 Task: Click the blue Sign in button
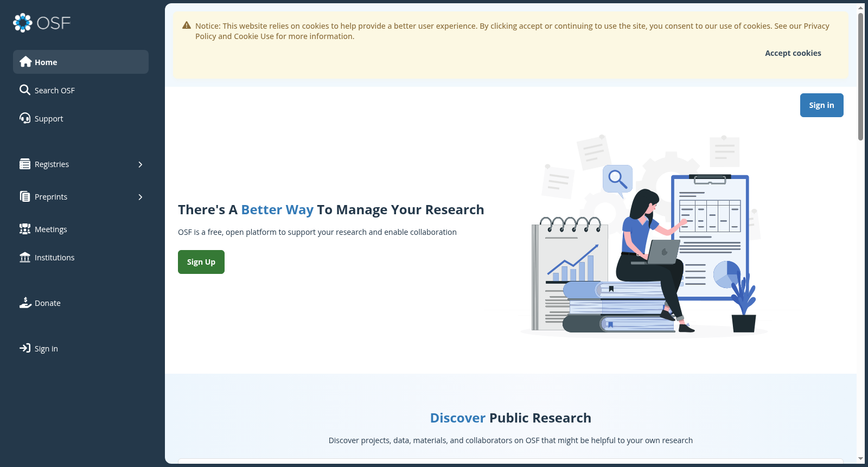point(821,105)
